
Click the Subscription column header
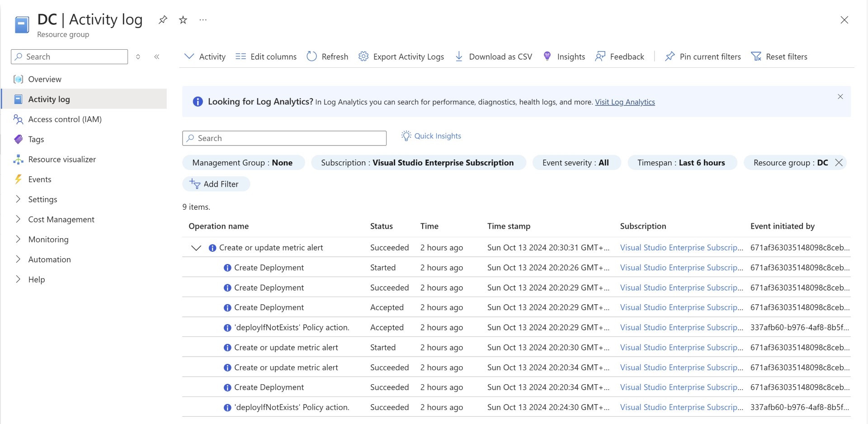(x=643, y=226)
